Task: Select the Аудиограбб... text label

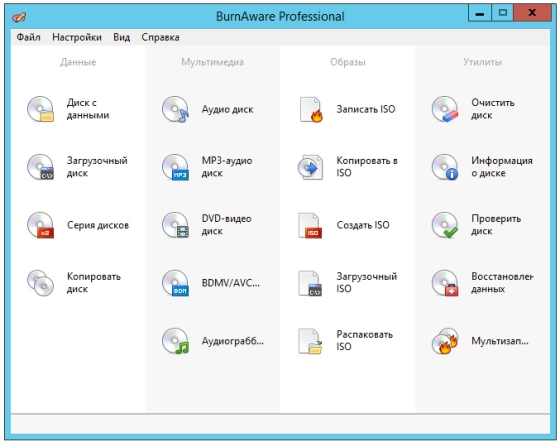Action: point(233,341)
